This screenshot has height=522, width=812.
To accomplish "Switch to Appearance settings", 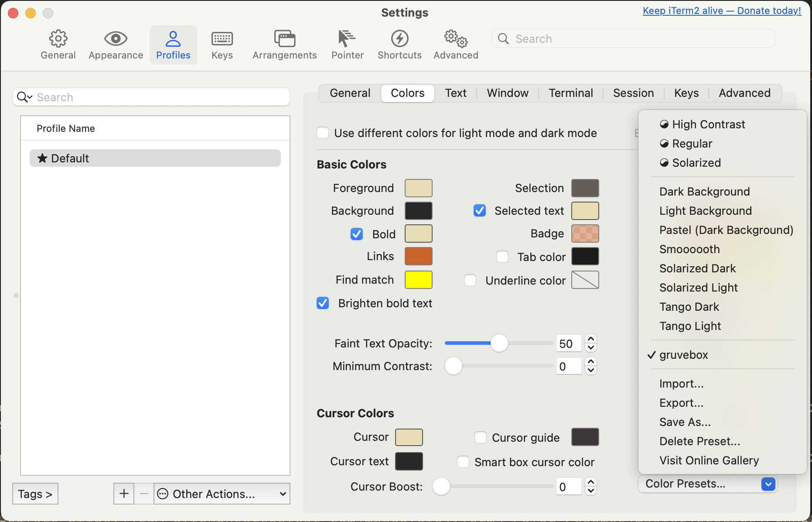I will click(x=115, y=44).
